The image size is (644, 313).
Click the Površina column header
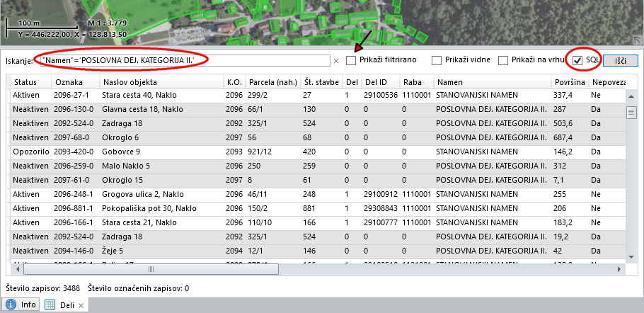point(570,83)
